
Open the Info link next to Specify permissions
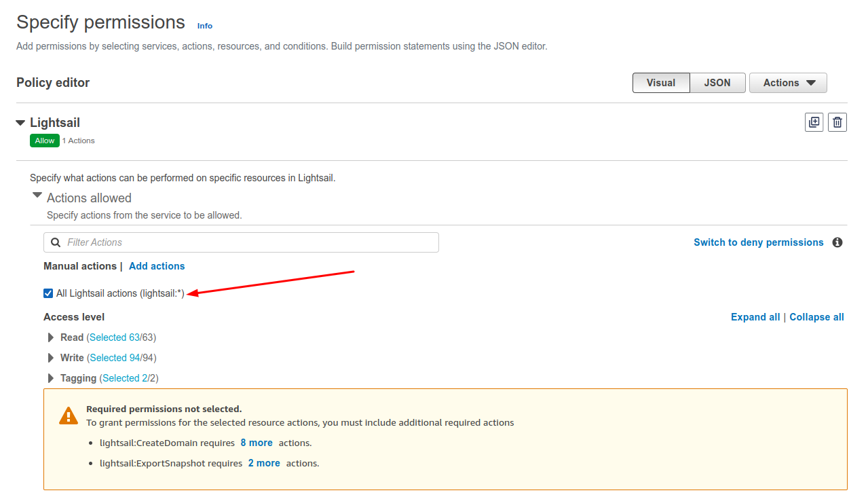pyautogui.click(x=205, y=26)
